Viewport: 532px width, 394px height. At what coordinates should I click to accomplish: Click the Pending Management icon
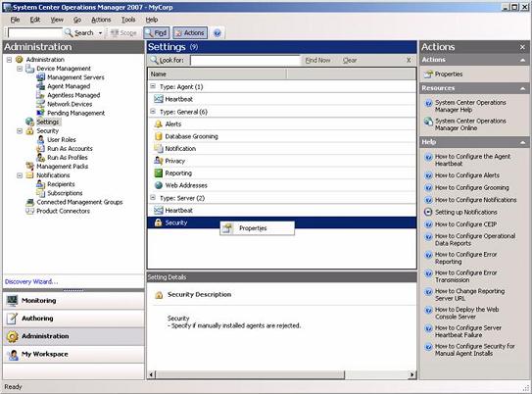coord(41,113)
